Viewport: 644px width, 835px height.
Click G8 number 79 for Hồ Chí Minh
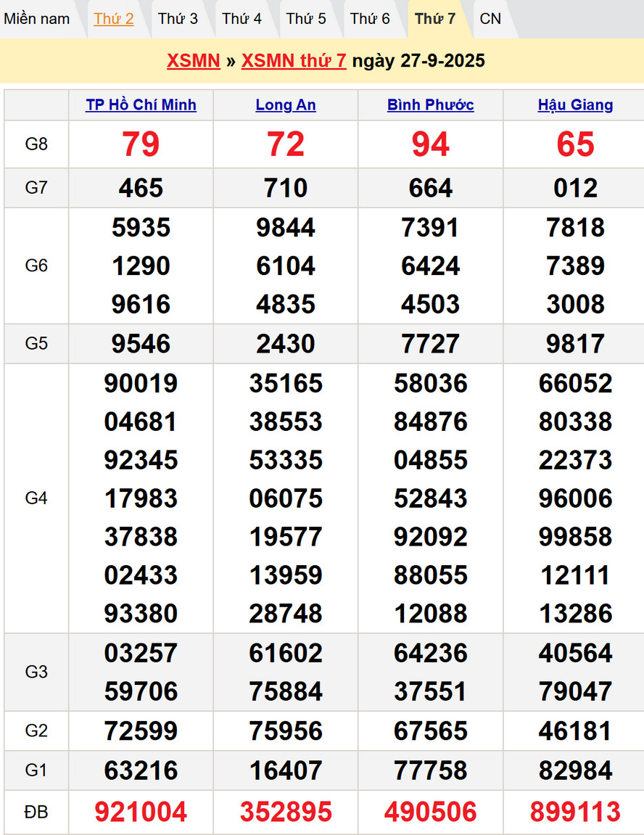point(141,144)
